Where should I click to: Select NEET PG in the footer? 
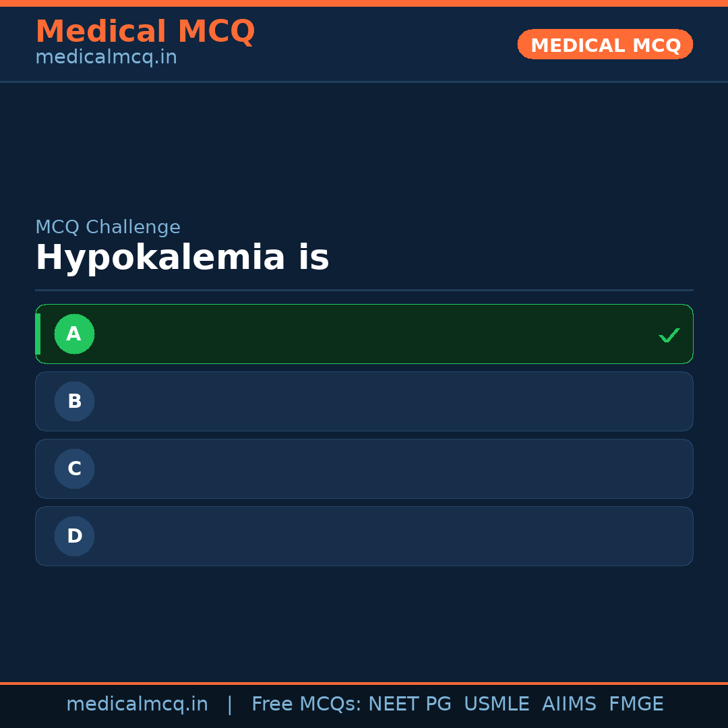point(410,704)
